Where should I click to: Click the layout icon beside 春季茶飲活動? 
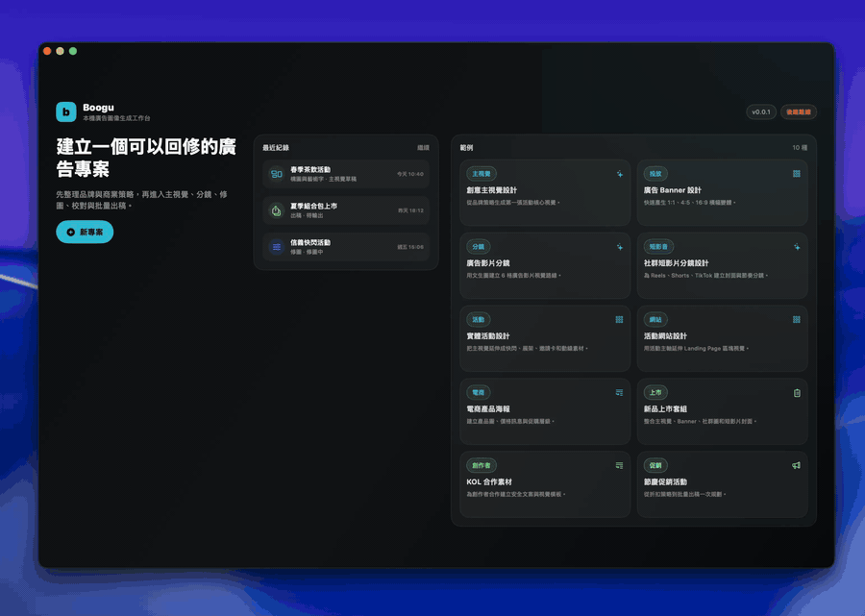[277, 174]
